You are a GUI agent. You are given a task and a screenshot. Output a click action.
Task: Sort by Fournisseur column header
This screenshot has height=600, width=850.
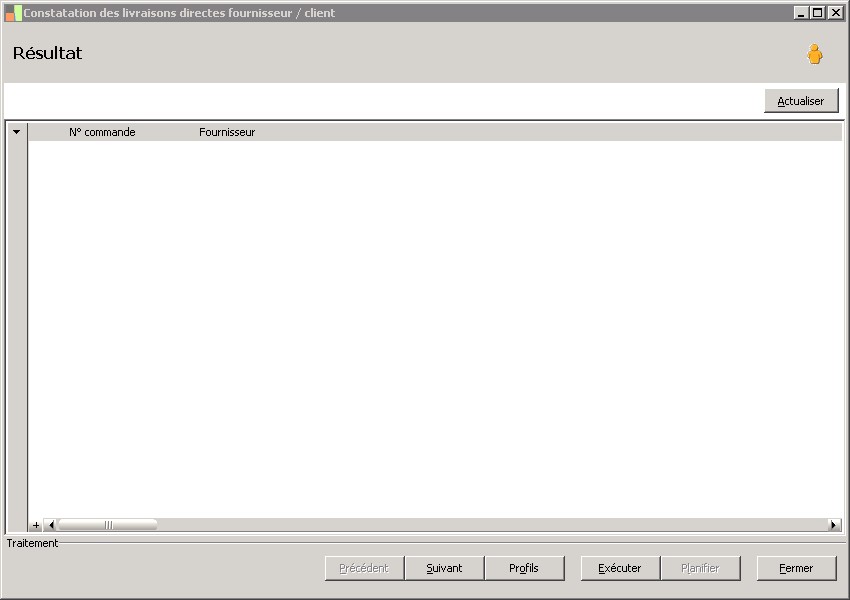227,132
